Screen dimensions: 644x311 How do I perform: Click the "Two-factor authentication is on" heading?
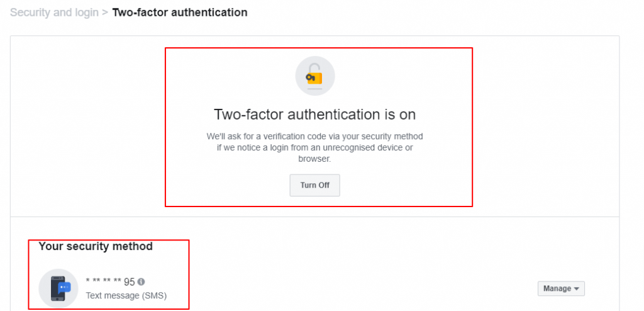tap(315, 115)
